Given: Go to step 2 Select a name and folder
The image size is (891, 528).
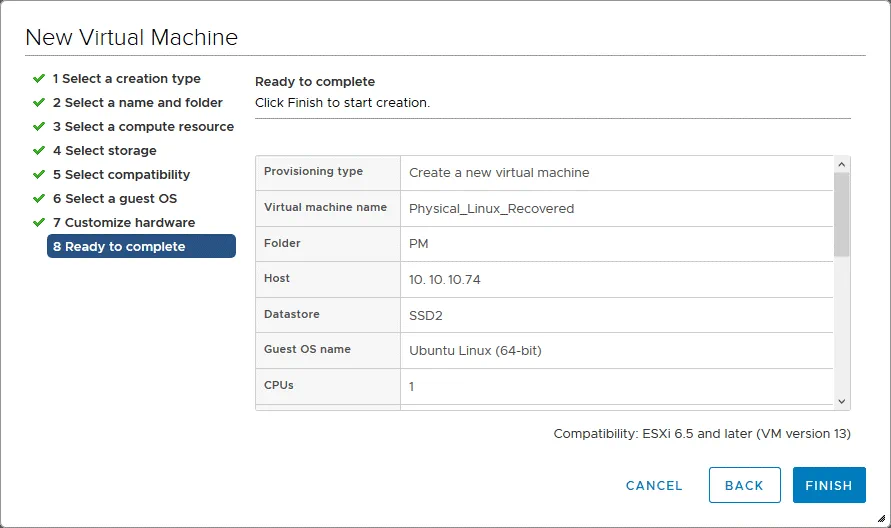Looking at the screenshot, I should [137, 103].
